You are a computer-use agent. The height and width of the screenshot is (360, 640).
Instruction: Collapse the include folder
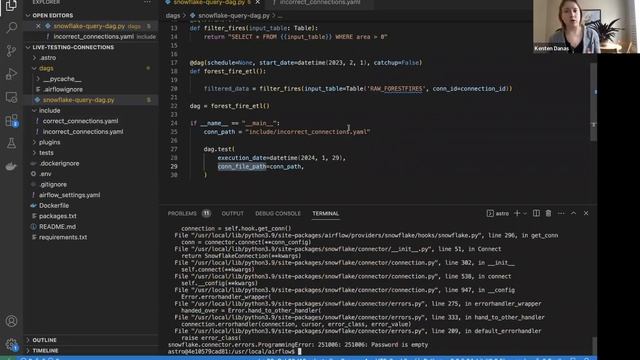(x=49, y=111)
